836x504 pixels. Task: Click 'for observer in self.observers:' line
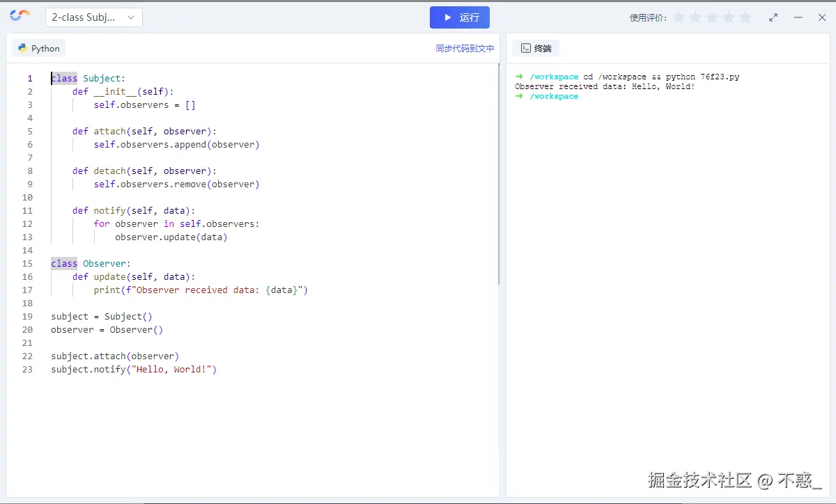176,224
